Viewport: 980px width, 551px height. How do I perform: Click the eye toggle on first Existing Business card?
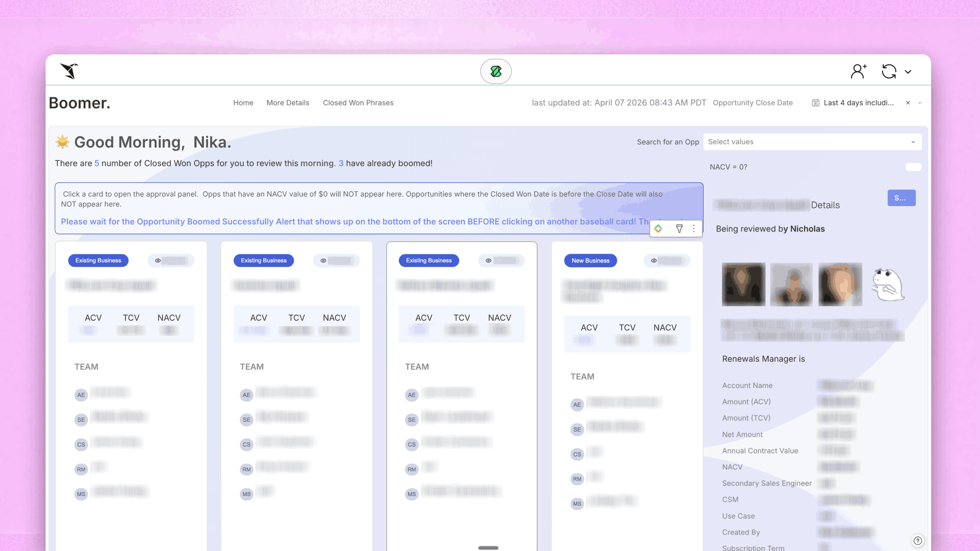pyautogui.click(x=157, y=260)
